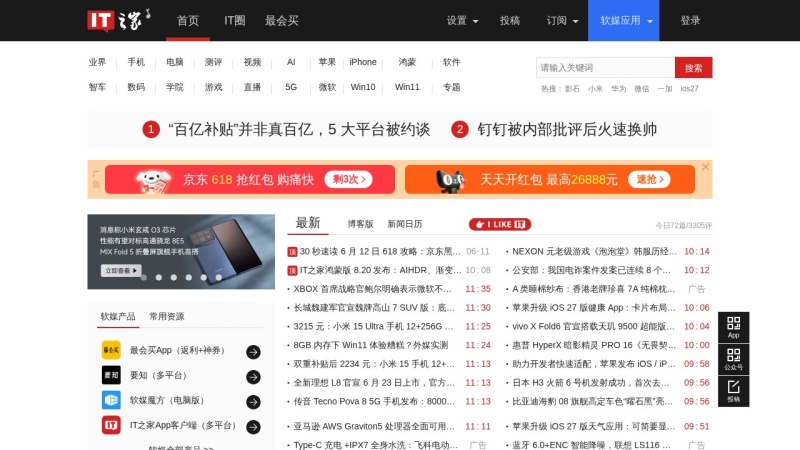The height and width of the screenshot is (450, 800).
Task: Open article XBOX 首席战略官鲍尔明确表示
Action: click(x=372, y=289)
